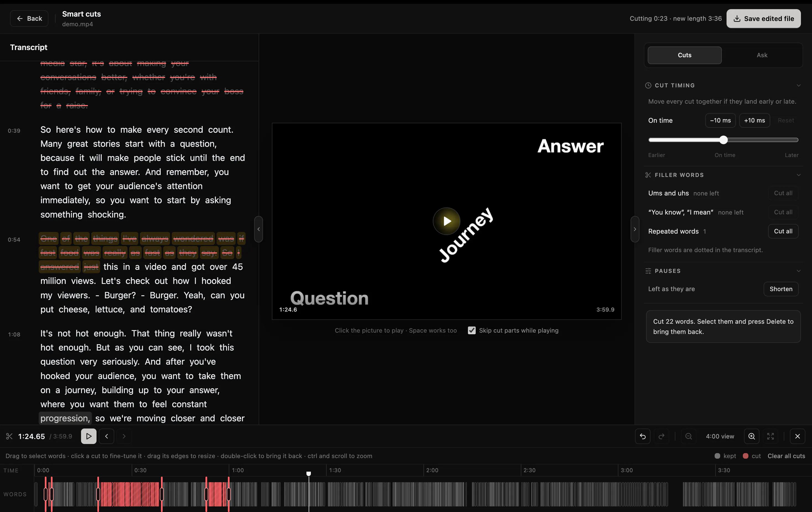This screenshot has width=812, height=512.
Task: Zoom in the timeline
Action: pyautogui.click(x=752, y=436)
